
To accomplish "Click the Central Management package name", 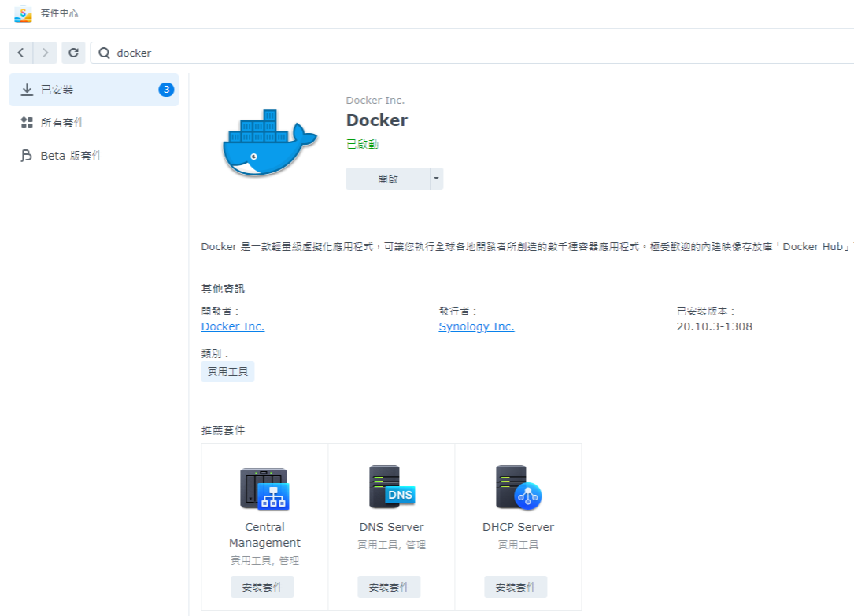I will [x=264, y=535].
